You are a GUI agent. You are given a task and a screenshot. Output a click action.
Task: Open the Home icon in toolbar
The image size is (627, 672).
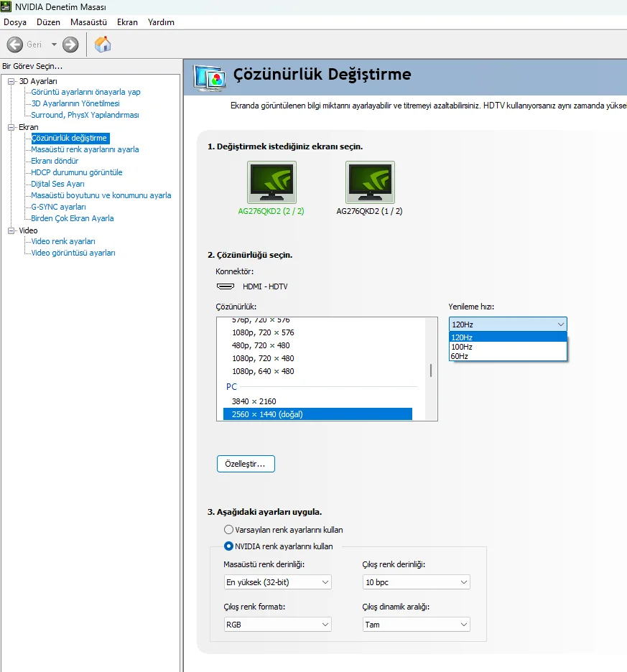(x=103, y=45)
